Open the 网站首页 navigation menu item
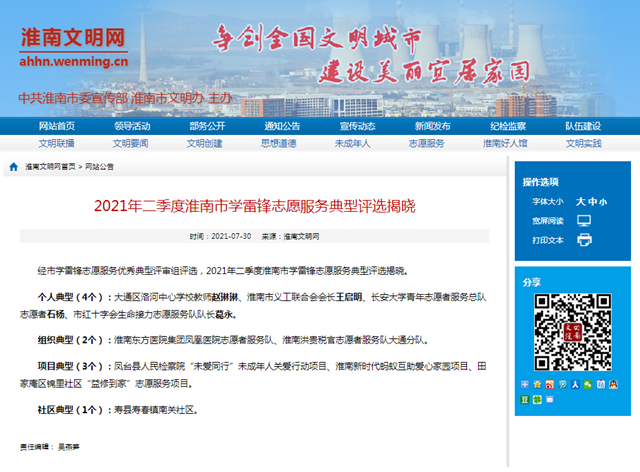 [57, 126]
